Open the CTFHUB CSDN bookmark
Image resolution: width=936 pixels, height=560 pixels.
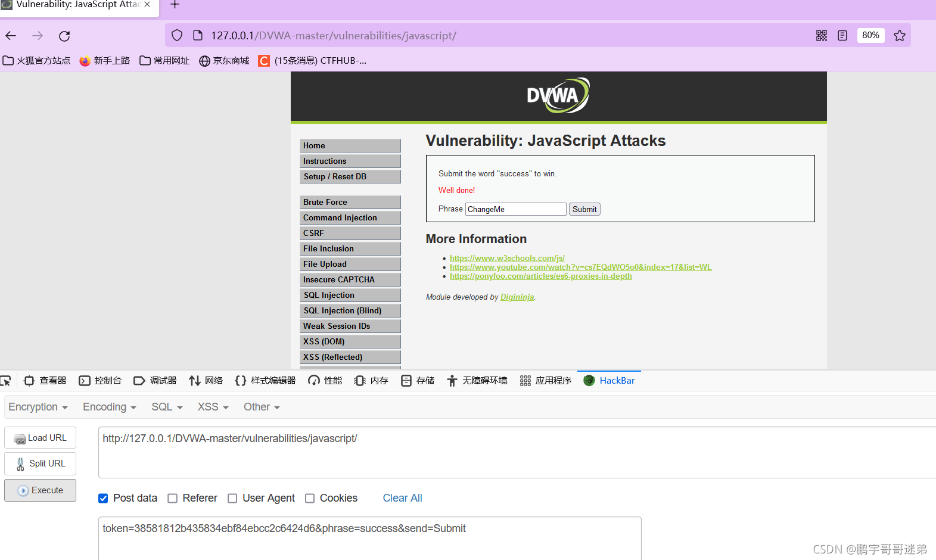312,61
